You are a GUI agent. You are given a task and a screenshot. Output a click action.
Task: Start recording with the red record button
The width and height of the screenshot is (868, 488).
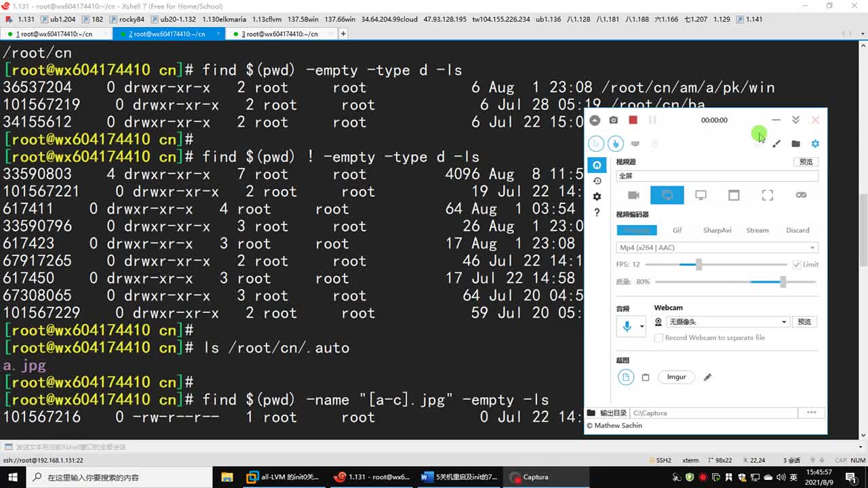pos(633,120)
